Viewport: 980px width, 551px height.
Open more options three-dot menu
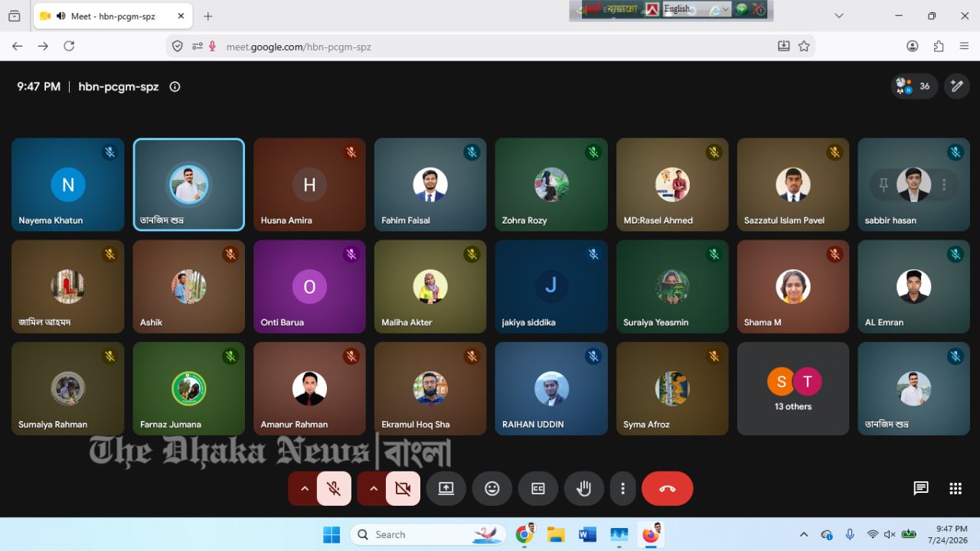pos(623,488)
